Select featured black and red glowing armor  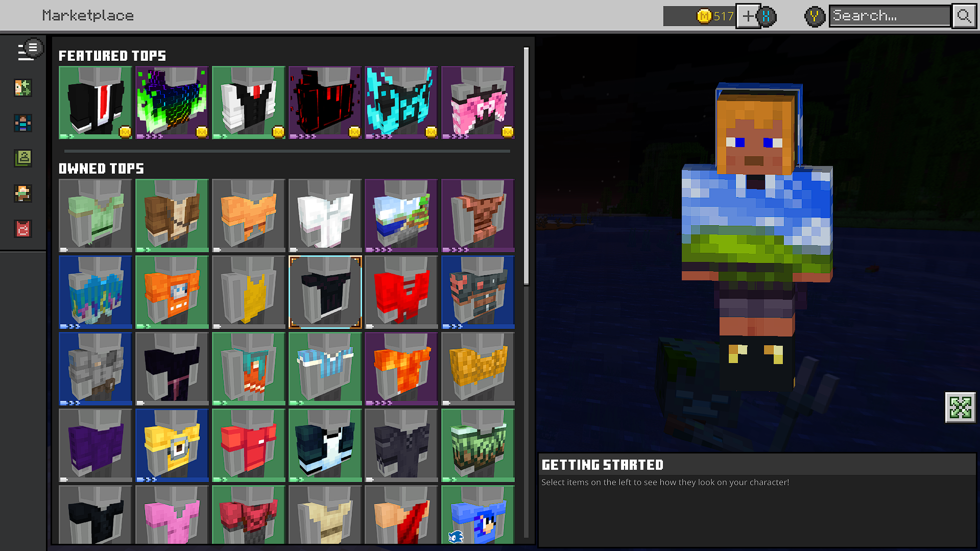pyautogui.click(x=325, y=103)
